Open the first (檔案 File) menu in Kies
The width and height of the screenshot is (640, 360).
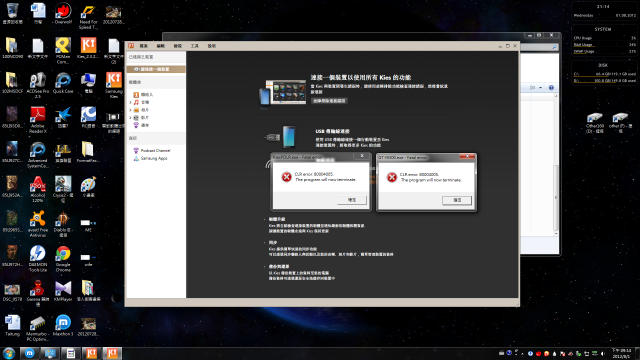click(x=144, y=46)
